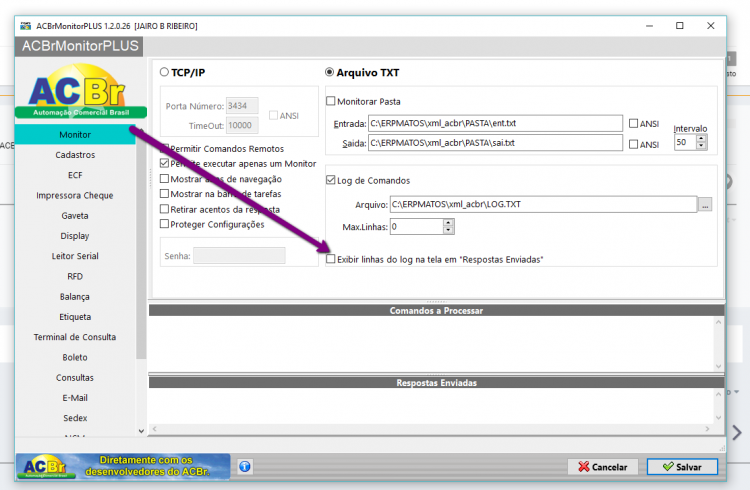This screenshot has height=490, width=750.
Task: Open the ECF section
Action: click(x=75, y=175)
